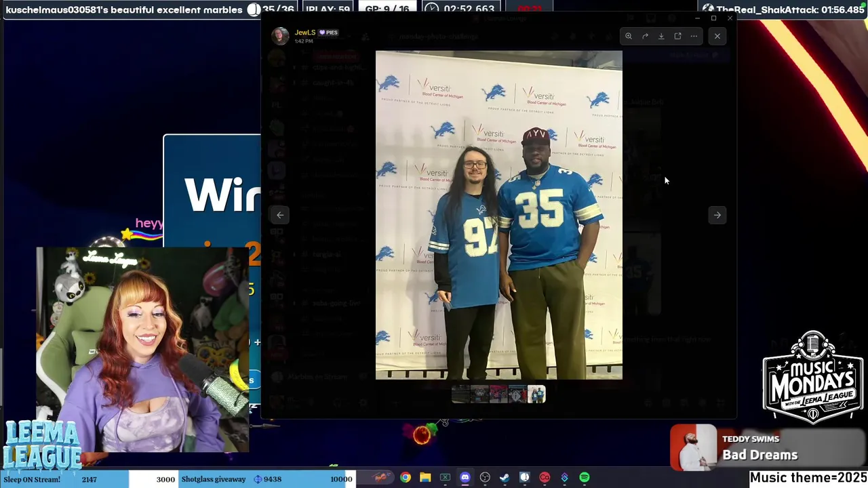The height and width of the screenshot is (488, 868).
Task: Download the image using the viewer toolbar
Action: (x=661, y=36)
